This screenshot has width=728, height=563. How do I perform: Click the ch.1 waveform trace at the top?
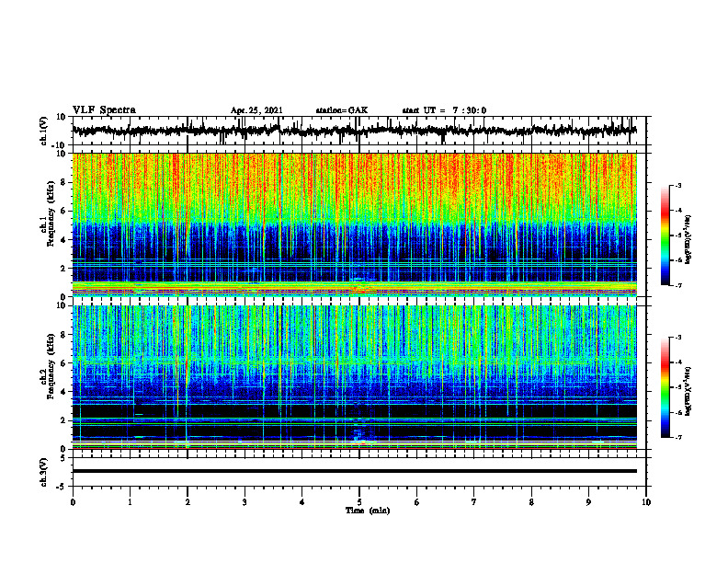click(354, 131)
